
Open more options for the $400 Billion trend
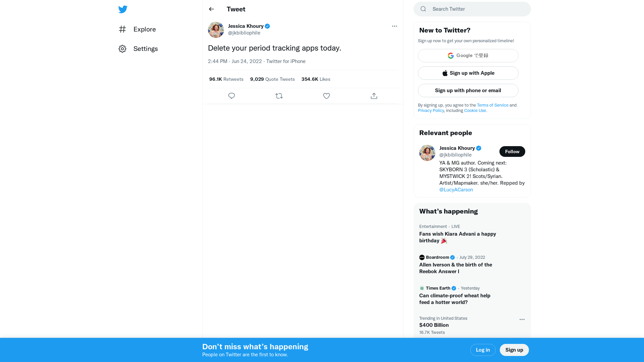pyautogui.click(x=522, y=319)
